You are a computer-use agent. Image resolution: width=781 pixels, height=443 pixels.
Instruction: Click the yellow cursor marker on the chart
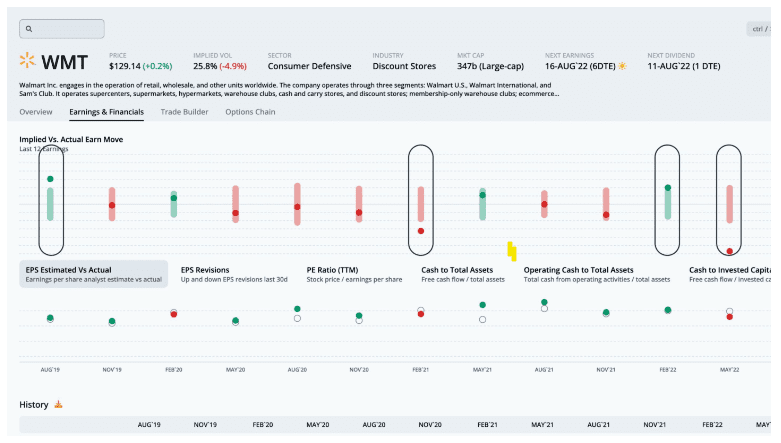[511, 250]
